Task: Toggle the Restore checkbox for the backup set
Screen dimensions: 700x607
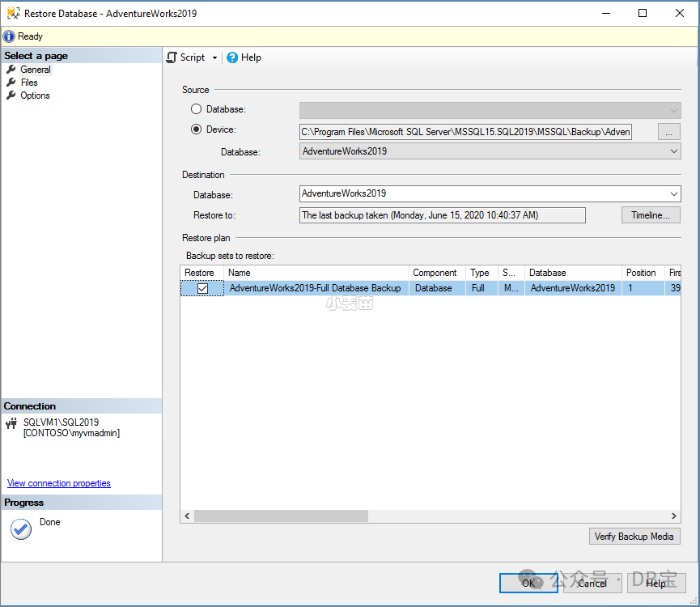Action: (x=202, y=288)
